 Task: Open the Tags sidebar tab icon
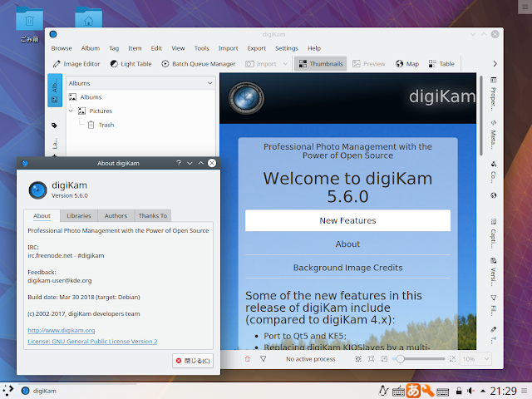(54, 126)
